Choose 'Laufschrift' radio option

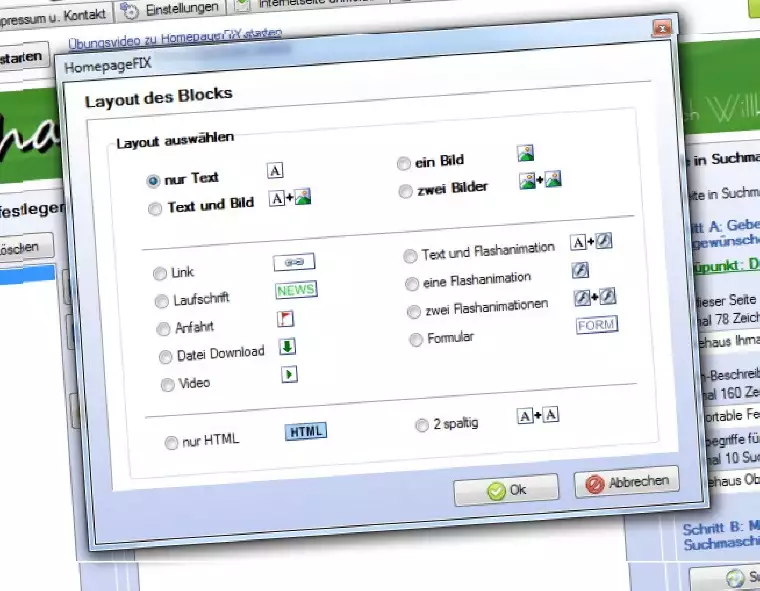point(161,302)
